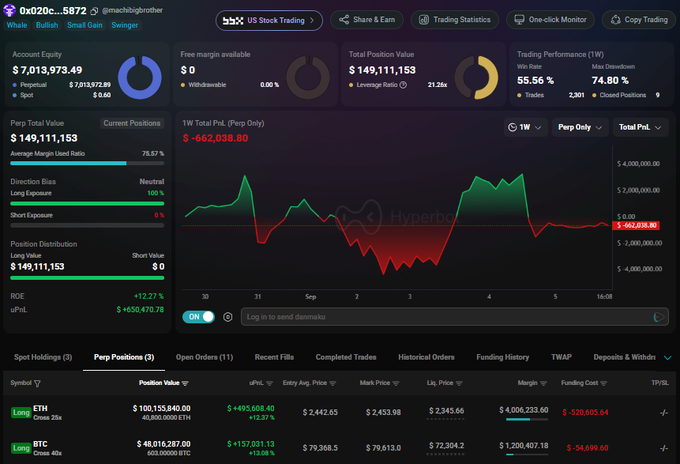Image resolution: width=680 pixels, height=464 pixels.
Task: Open the Perp Only dropdown
Action: (x=580, y=127)
